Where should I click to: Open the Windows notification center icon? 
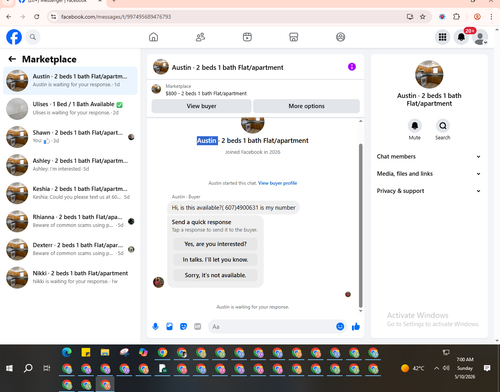point(487,368)
